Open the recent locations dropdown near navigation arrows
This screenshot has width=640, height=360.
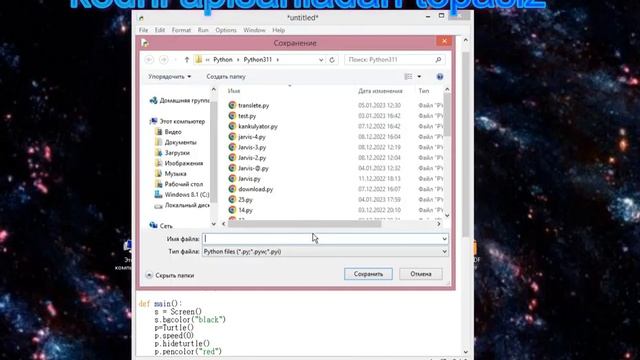tap(176, 60)
